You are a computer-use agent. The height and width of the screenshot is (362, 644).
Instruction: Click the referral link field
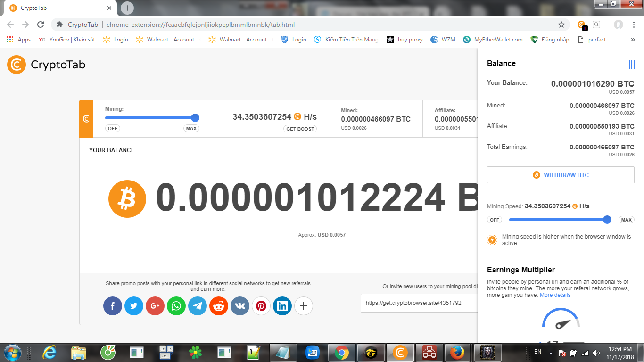[419, 303]
